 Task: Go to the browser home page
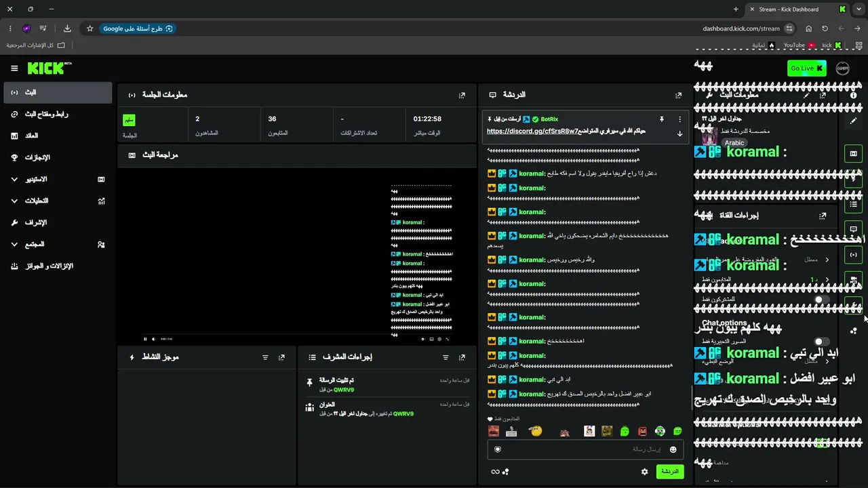pyautogui.click(x=808, y=28)
